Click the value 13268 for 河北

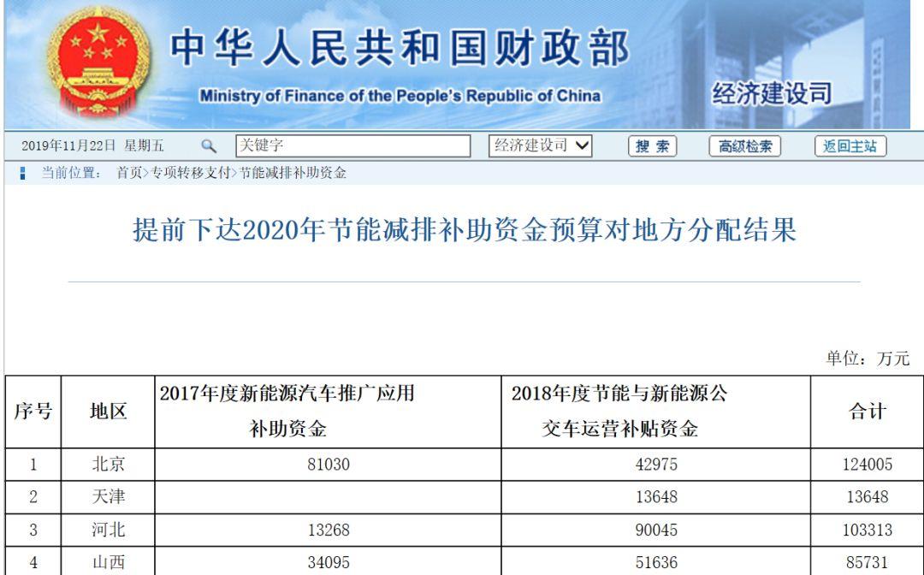pos(329,531)
